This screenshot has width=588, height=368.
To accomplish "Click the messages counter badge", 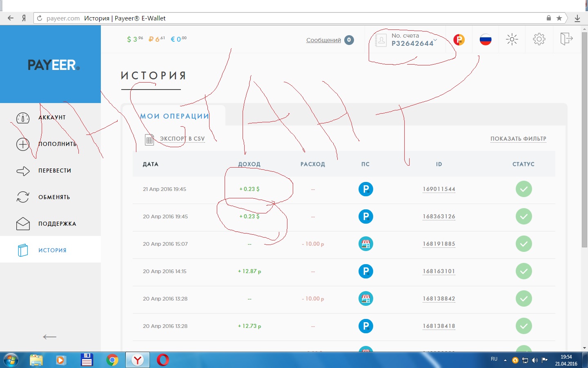I will pyautogui.click(x=349, y=40).
